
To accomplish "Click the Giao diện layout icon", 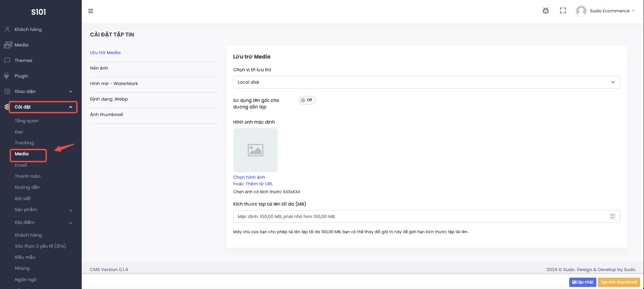I will (x=7, y=91).
